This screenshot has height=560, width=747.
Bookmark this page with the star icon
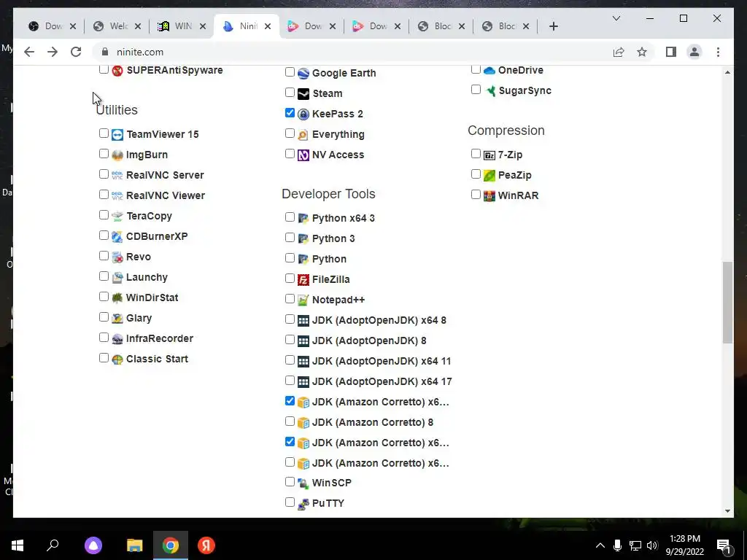point(642,52)
